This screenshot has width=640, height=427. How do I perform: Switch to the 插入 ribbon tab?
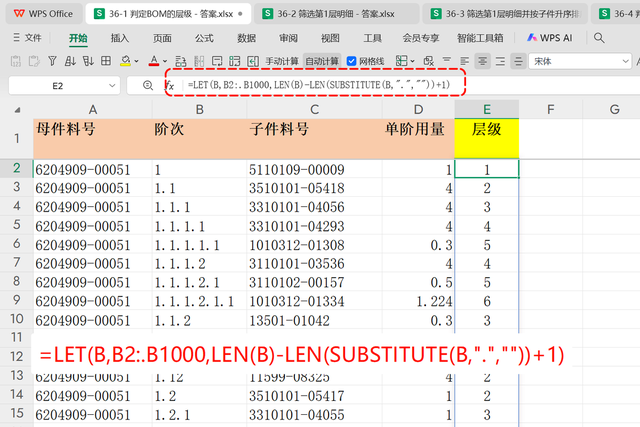point(120,38)
